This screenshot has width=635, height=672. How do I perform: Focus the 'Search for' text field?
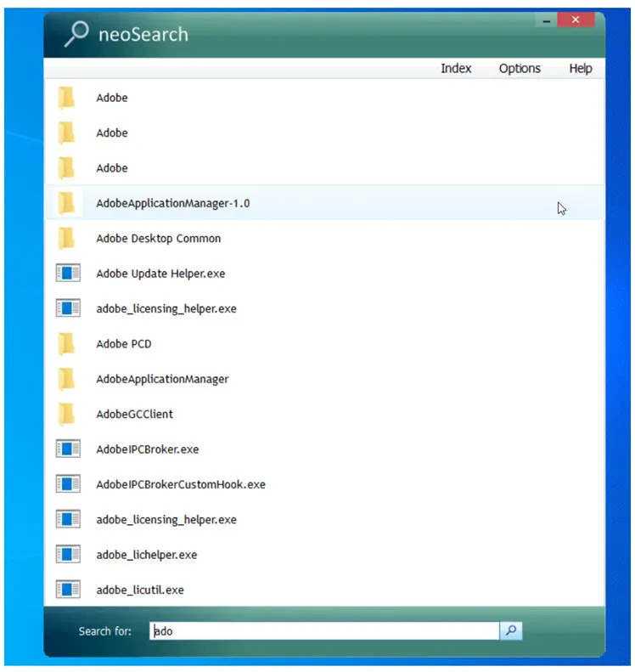(x=324, y=631)
